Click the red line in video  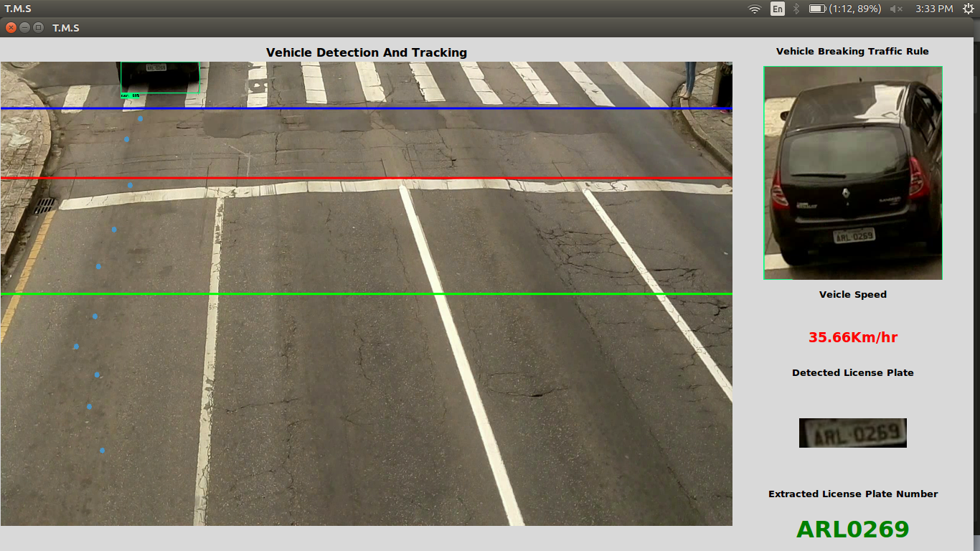pos(366,177)
